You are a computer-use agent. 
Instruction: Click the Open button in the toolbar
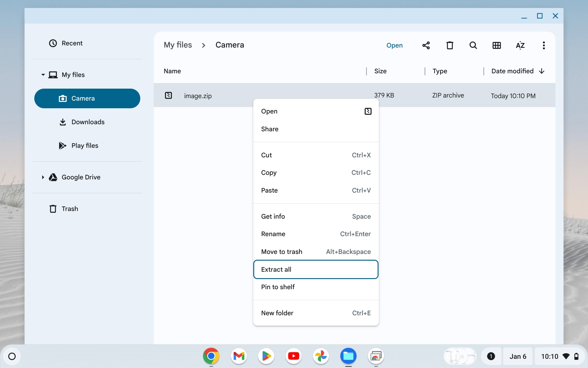pyautogui.click(x=394, y=45)
